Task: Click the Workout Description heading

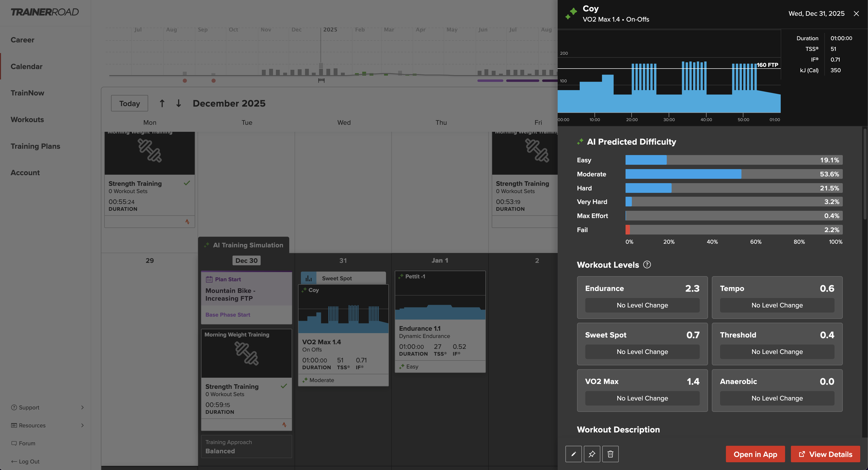Action: click(x=618, y=430)
